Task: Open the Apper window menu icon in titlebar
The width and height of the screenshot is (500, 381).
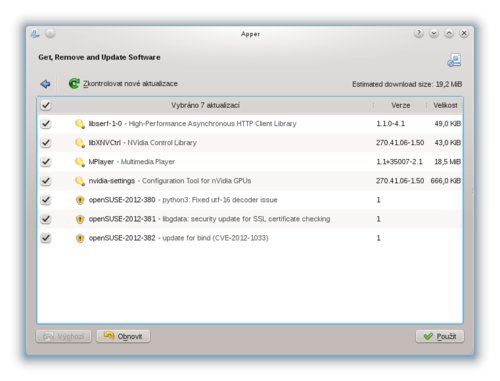Action: 35,34
